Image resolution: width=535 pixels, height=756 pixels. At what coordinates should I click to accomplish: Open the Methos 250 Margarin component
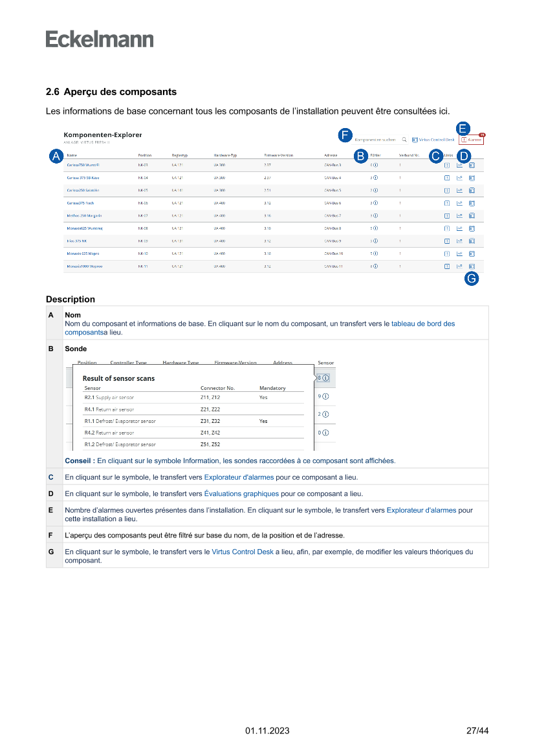(81, 215)
